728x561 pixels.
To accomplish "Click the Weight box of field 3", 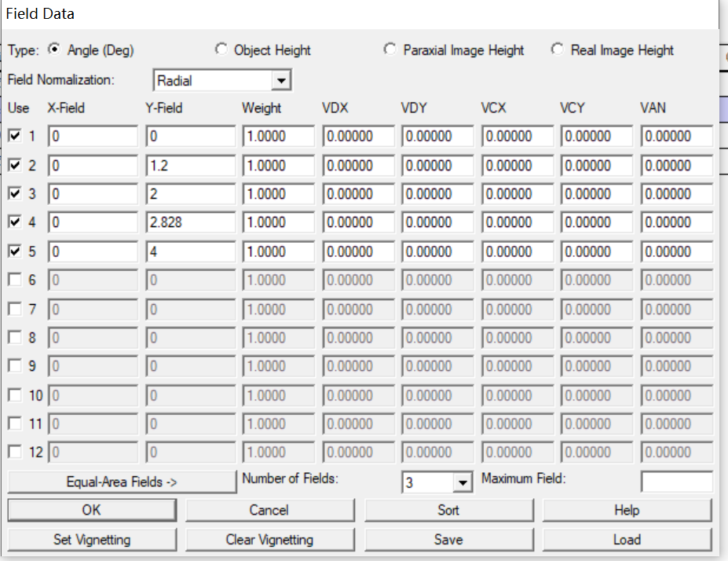I will point(279,193).
